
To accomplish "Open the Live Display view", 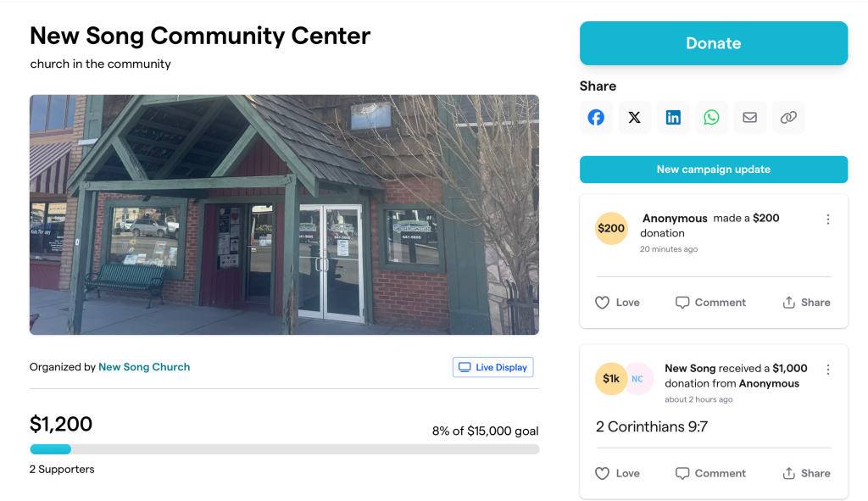I will coord(492,367).
